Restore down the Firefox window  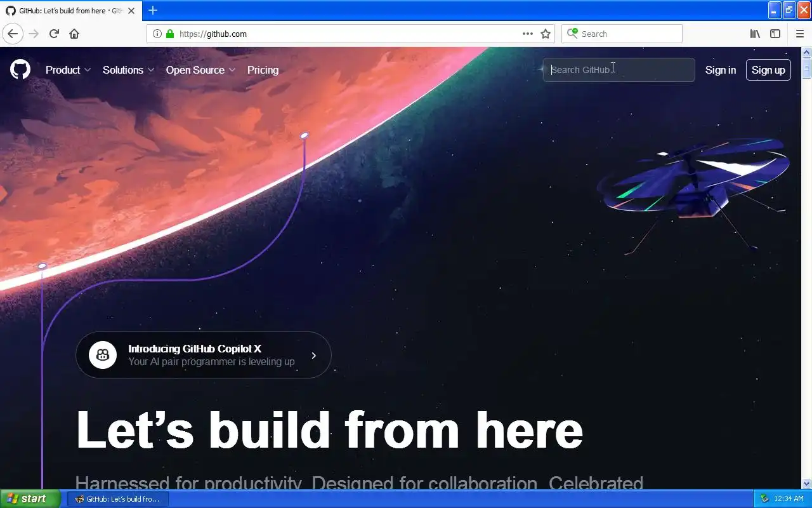click(789, 10)
